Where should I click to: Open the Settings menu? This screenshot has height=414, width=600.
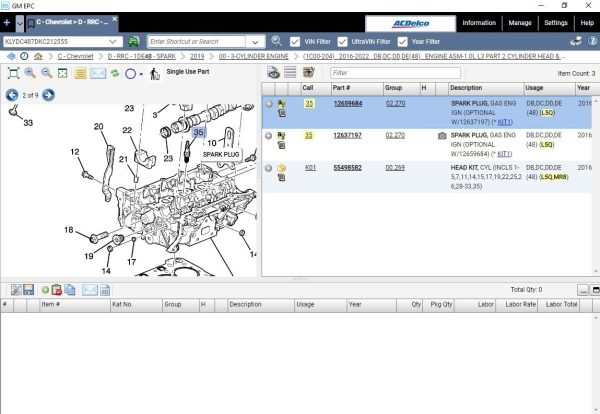556,21
